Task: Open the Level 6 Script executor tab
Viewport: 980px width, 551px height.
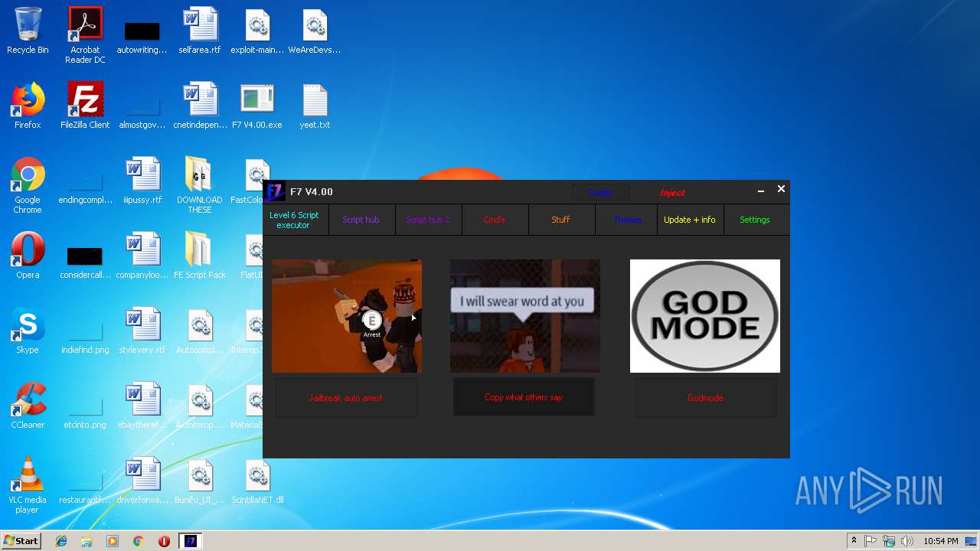Action: (x=294, y=220)
